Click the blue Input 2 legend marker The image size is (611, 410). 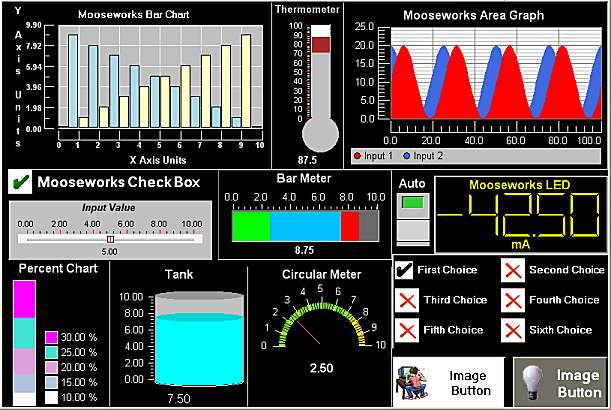(x=406, y=156)
